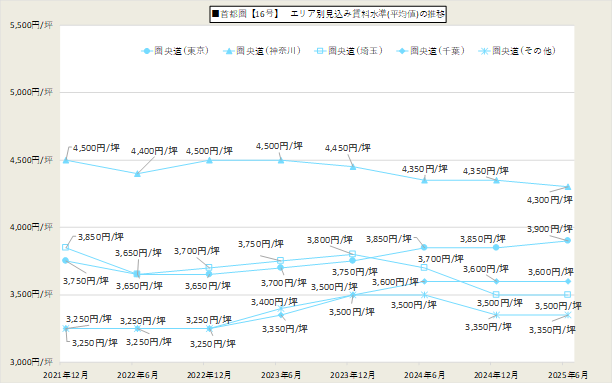
Task: Click the 3,850円/坪 square point at 2021年12月
Action: point(66,248)
